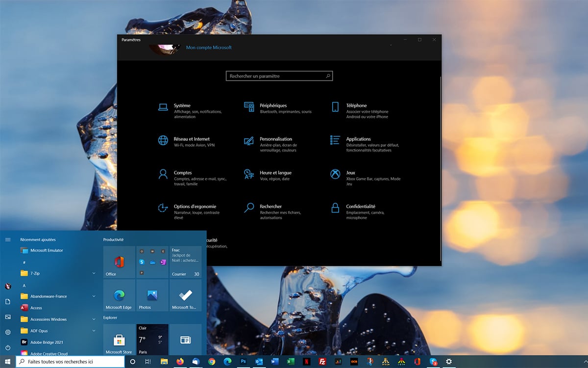The image size is (588, 368).
Task: Launch OCS app from the taskbar
Action: [354, 362]
